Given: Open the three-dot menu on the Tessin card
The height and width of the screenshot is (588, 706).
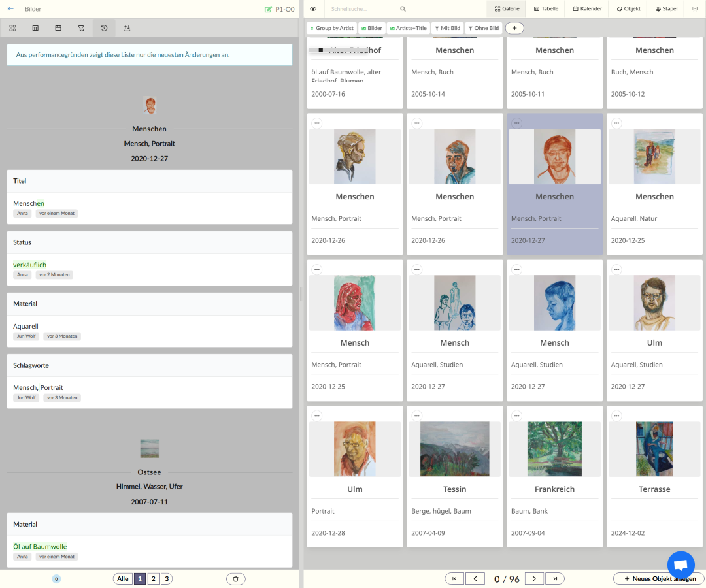Looking at the screenshot, I should [x=417, y=416].
